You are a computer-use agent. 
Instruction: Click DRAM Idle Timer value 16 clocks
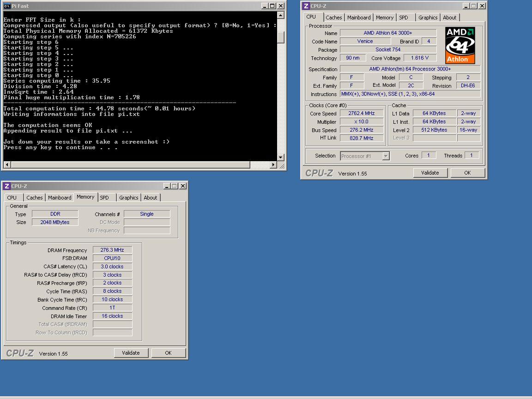112,316
